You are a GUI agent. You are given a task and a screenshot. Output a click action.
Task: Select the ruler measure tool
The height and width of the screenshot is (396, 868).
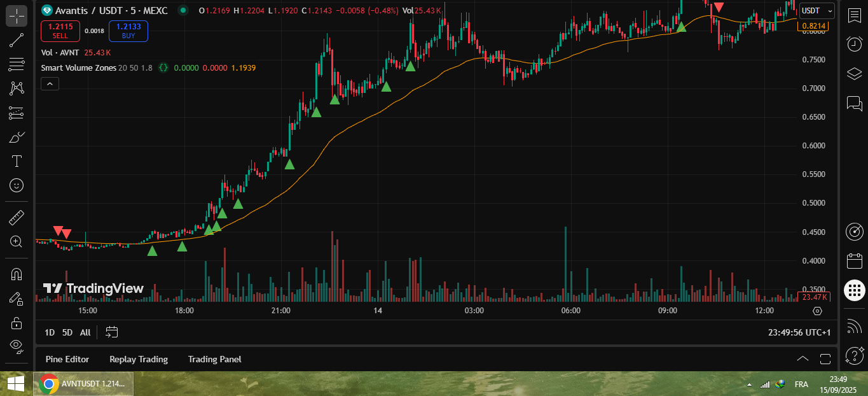[17, 218]
